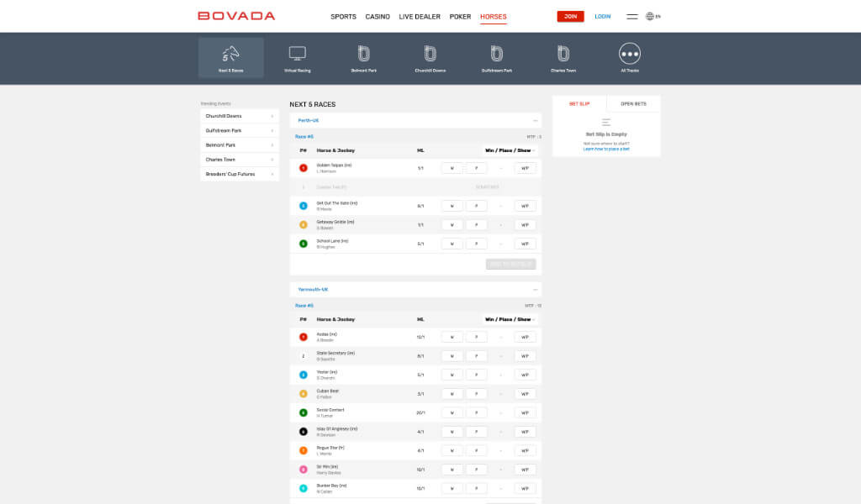Screen dimensions: 861x504
Task: Collapse the Perth-UK race section
Action: 535,121
